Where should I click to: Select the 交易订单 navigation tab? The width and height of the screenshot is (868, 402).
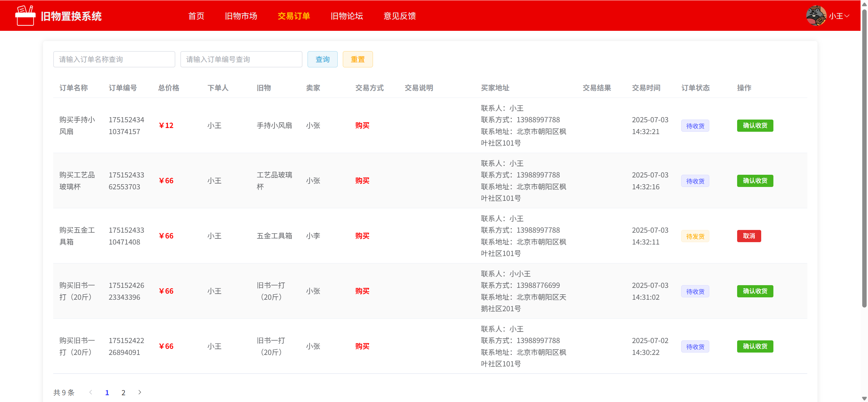click(294, 16)
